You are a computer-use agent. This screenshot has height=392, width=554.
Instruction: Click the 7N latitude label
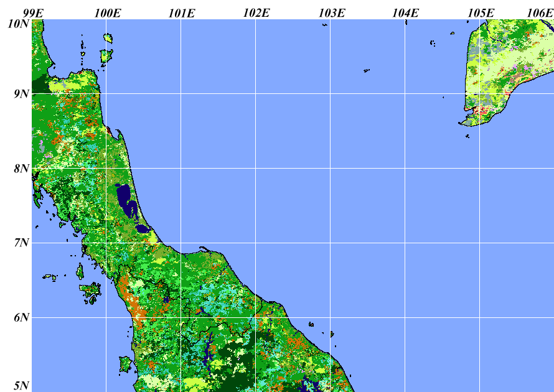tap(22, 243)
